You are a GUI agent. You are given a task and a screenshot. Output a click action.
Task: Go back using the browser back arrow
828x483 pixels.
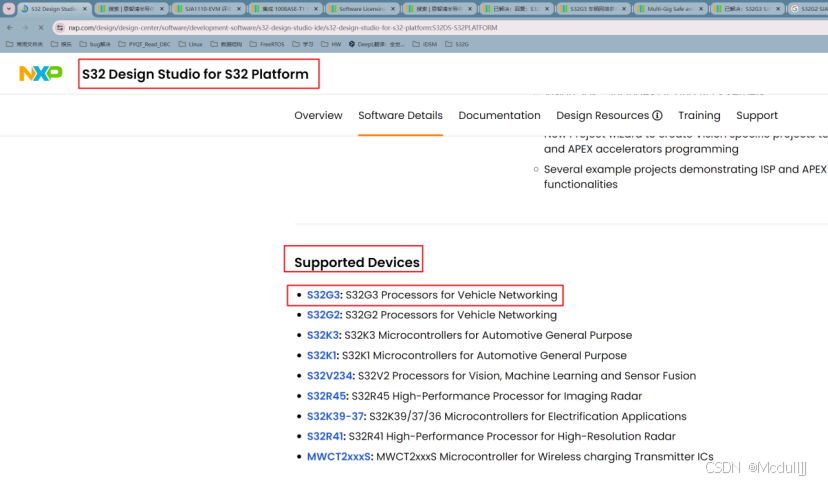coord(10,27)
